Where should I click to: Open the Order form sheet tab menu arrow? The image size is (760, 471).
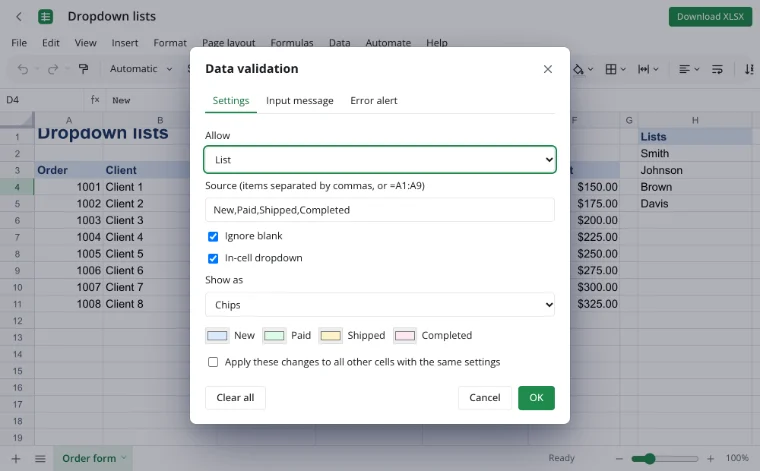point(124,458)
